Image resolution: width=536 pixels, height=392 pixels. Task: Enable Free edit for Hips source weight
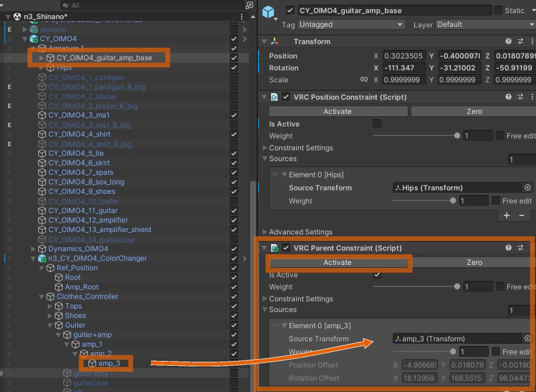click(495, 200)
